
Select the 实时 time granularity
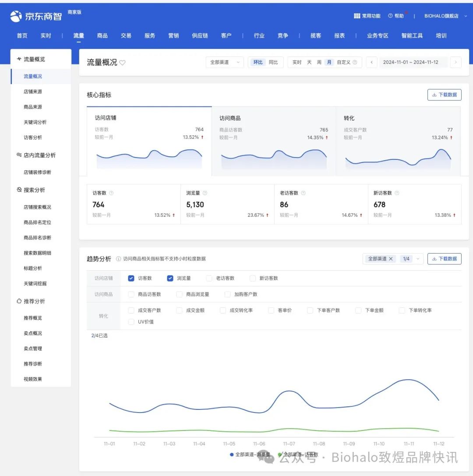pyautogui.click(x=297, y=62)
